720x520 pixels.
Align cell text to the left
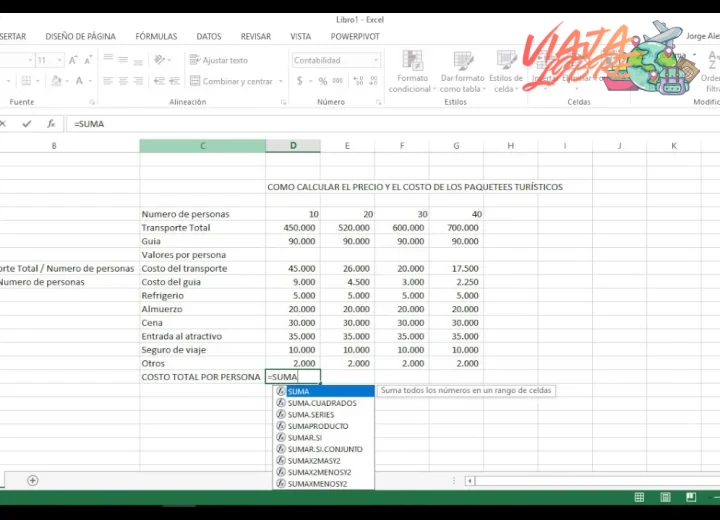pos(108,81)
